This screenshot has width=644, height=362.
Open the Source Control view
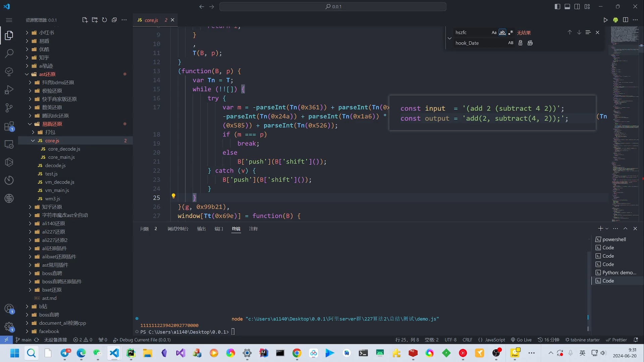click(9, 108)
